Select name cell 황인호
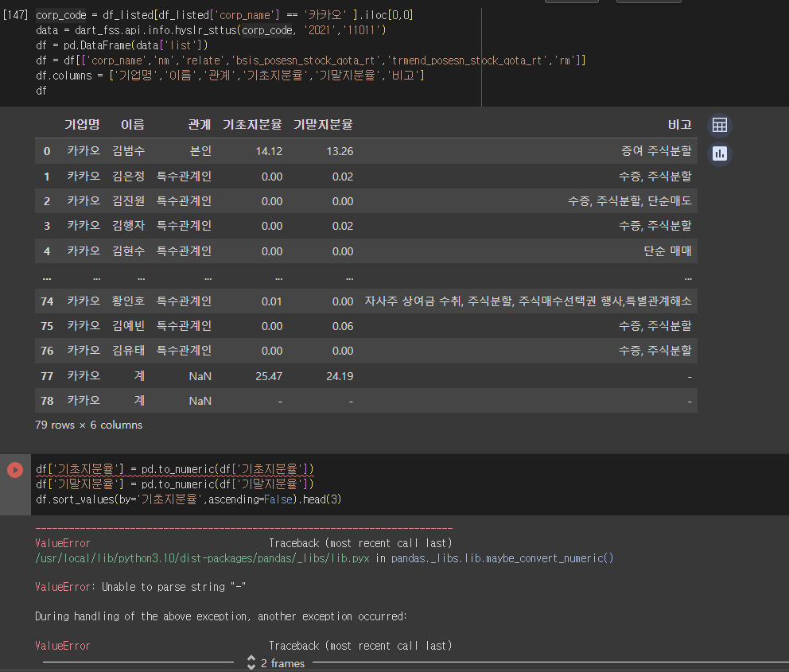This screenshot has height=672, width=789. point(128,301)
